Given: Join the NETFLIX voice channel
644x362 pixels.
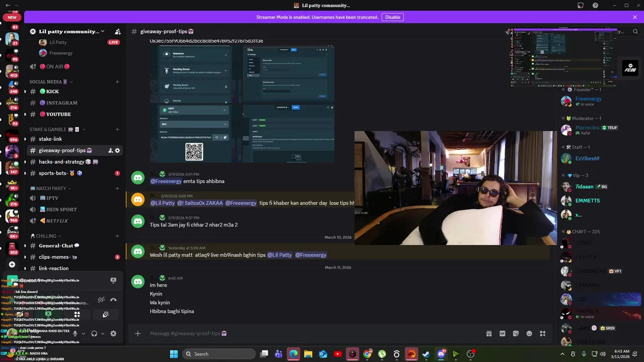Looking at the screenshot, I should tap(75, 221).
